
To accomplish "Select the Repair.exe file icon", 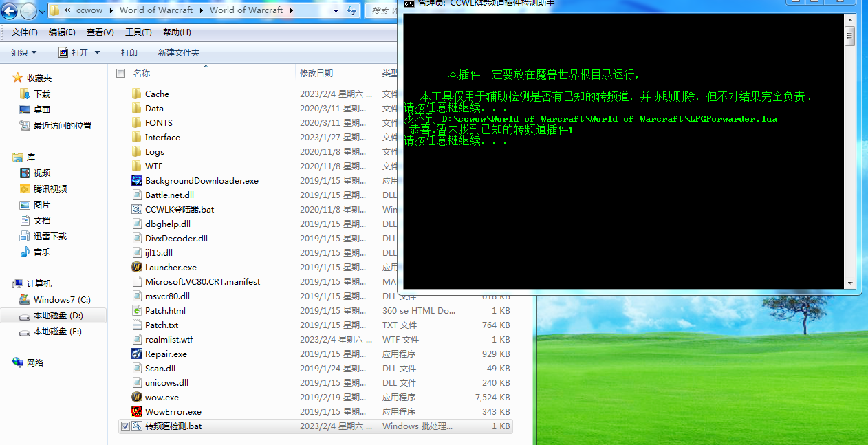I will point(137,354).
